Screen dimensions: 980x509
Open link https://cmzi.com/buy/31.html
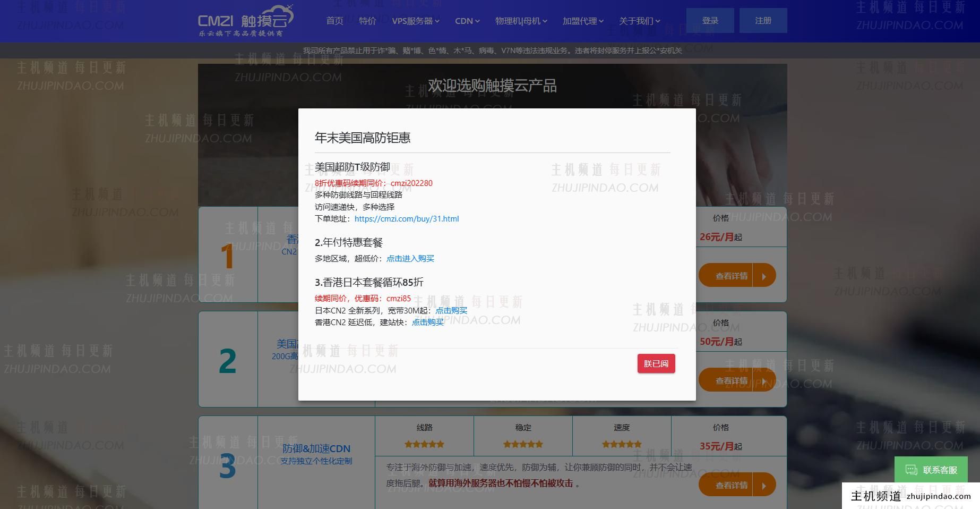(x=407, y=218)
